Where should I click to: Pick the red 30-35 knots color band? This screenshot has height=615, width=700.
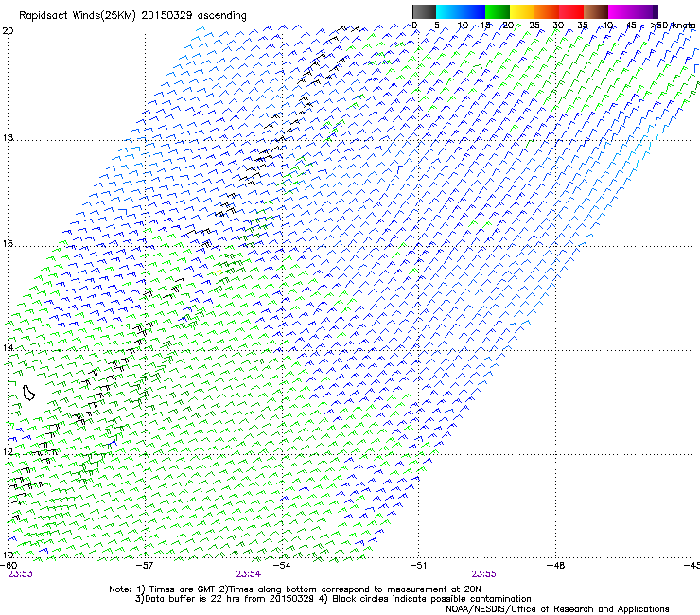571,11
